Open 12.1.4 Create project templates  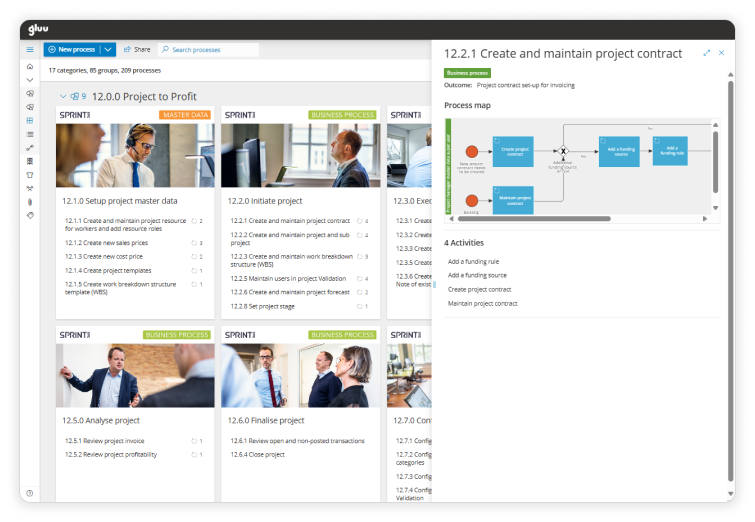point(108,271)
